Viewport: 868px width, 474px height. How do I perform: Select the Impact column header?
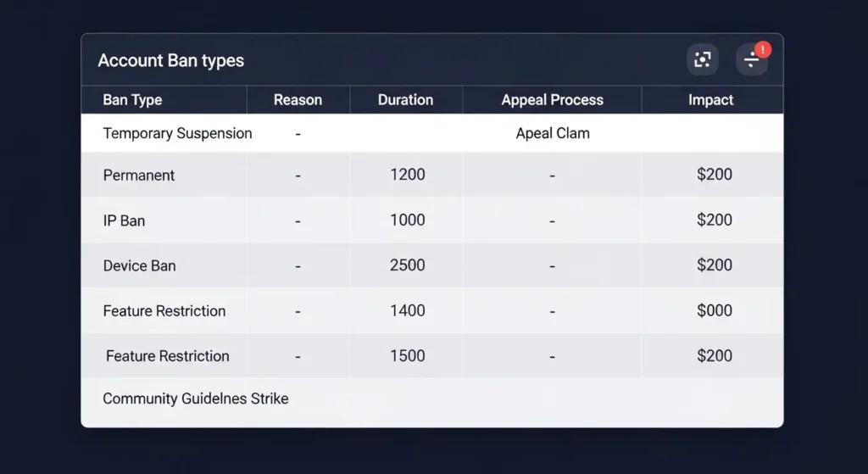click(x=710, y=100)
